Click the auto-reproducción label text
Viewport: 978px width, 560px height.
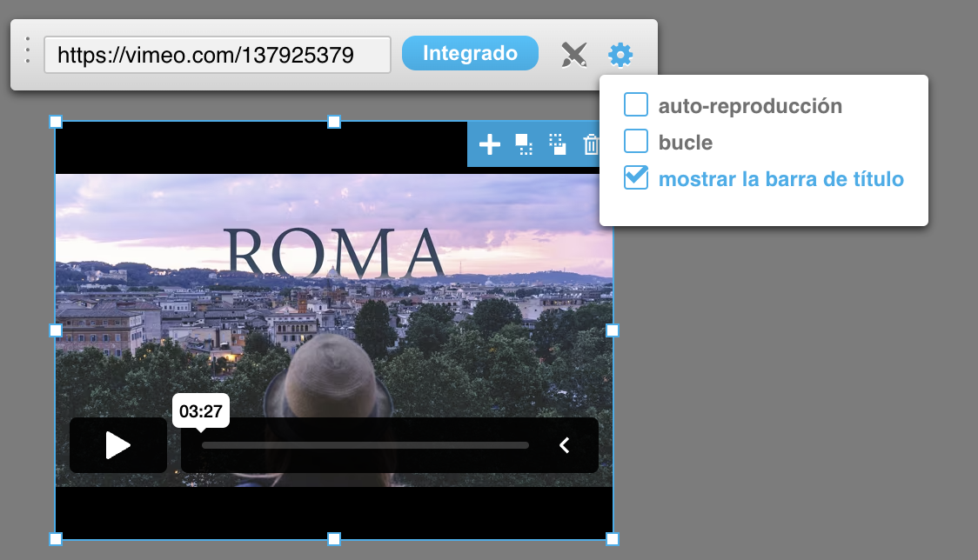tap(750, 106)
